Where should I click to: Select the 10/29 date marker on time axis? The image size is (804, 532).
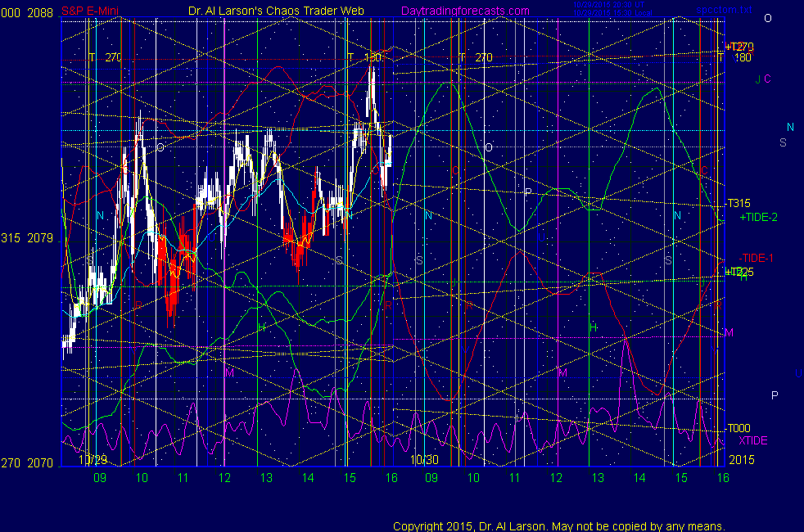tap(93, 460)
